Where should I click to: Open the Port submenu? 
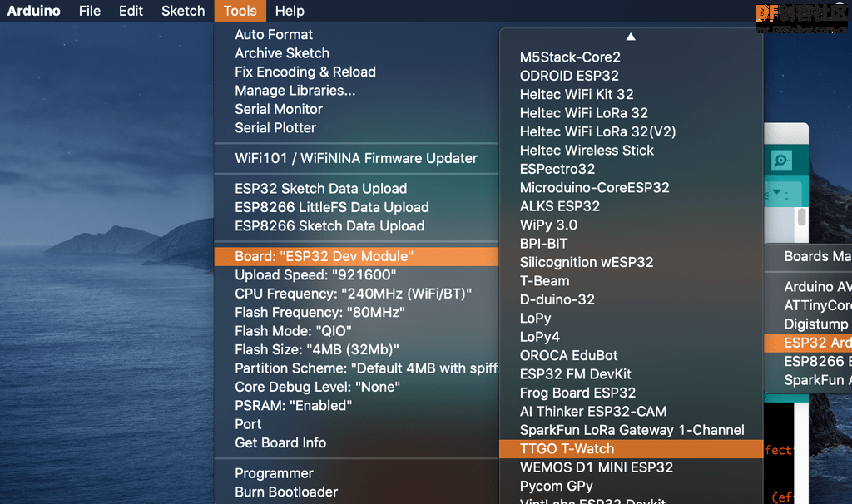click(x=356, y=424)
